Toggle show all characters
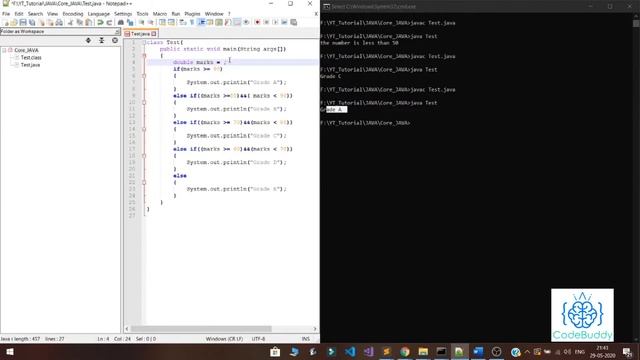 [192, 22]
